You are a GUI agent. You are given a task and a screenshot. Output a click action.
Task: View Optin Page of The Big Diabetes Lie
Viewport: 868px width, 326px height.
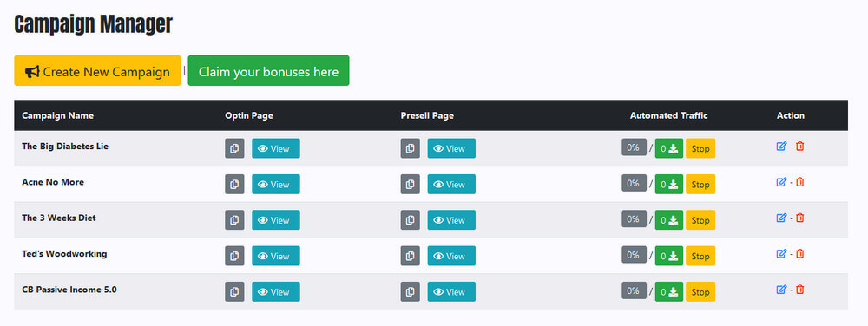[276, 148]
